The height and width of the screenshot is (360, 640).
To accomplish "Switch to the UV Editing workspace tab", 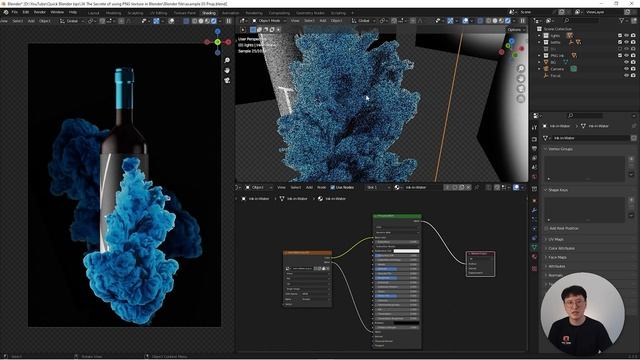I will pos(158,13).
